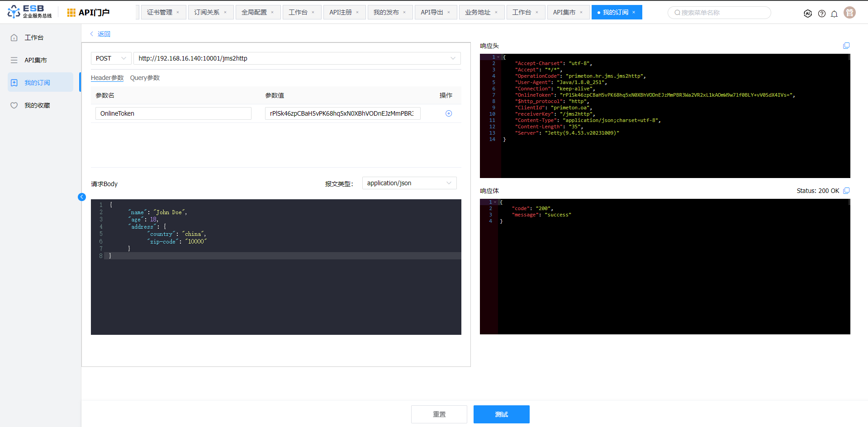Copy response headers using the copy icon

[846, 46]
